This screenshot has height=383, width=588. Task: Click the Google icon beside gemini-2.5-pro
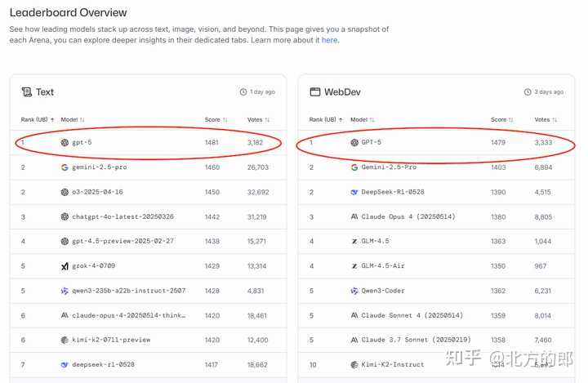tap(65, 167)
